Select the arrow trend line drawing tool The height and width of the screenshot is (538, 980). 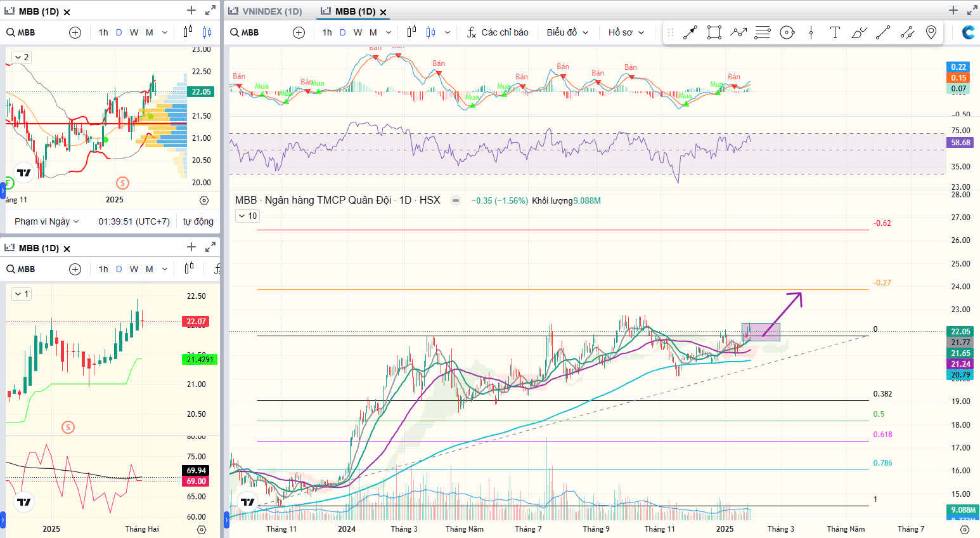(690, 32)
